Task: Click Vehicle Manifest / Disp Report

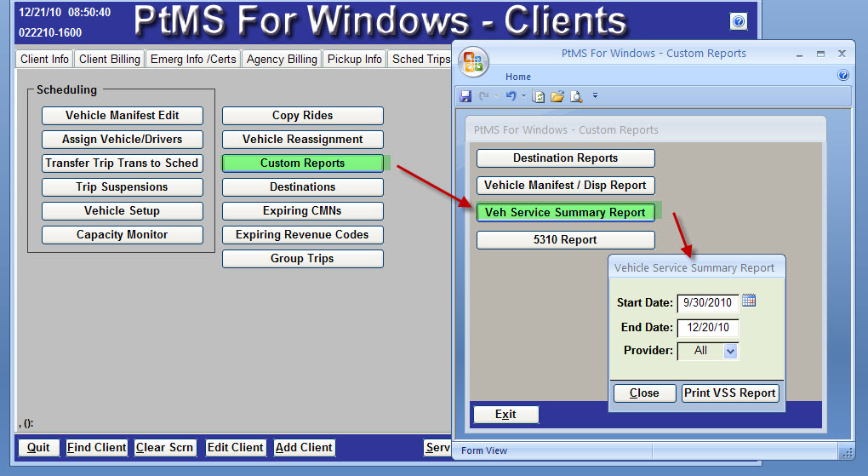Action: pyautogui.click(x=566, y=185)
